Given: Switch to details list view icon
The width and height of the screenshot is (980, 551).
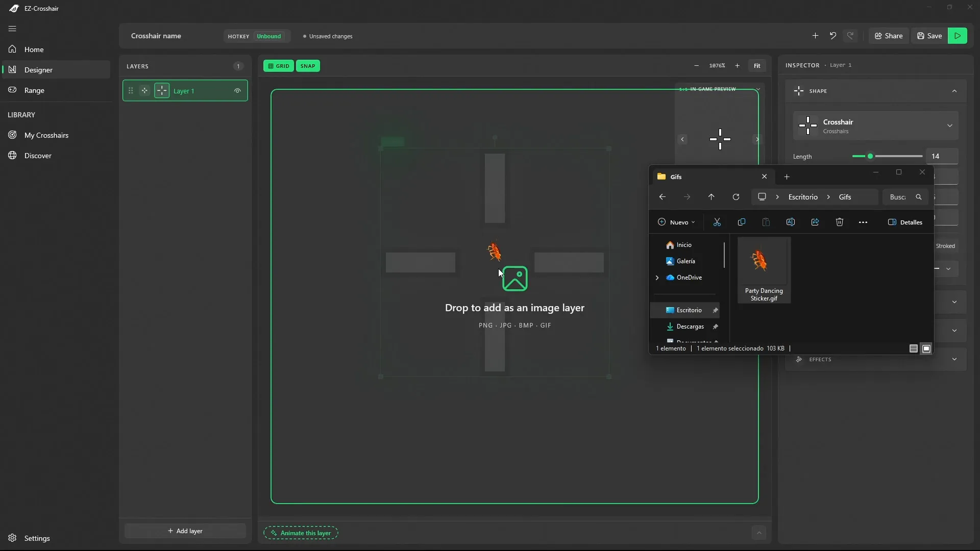Looking at the screenshot, I should pos(914,349).
